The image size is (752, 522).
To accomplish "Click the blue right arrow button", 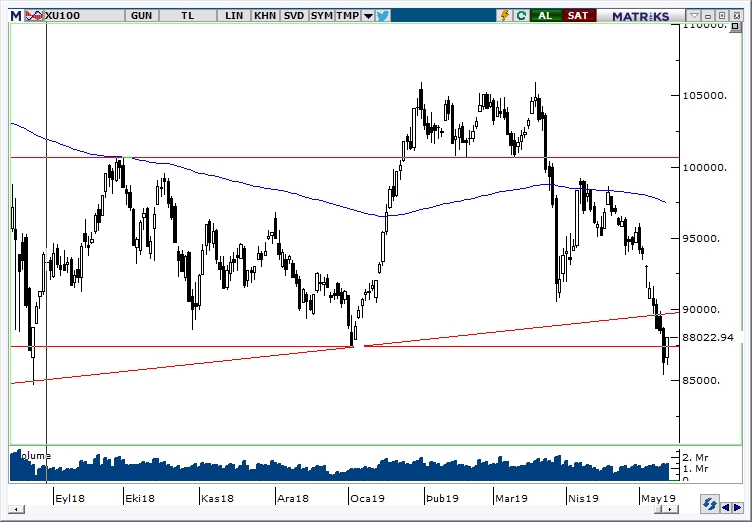I will tap(739, 507).
